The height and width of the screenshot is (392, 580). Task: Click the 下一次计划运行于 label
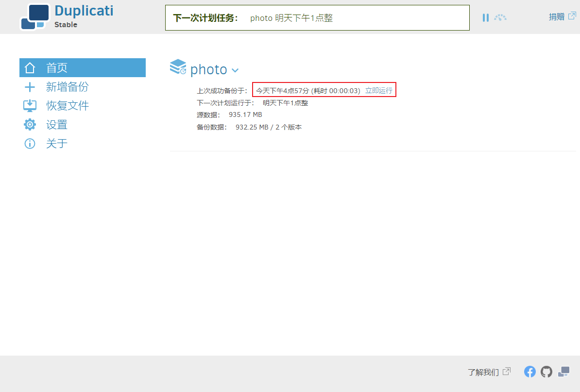pyautogui.click(x=225, y=103)
